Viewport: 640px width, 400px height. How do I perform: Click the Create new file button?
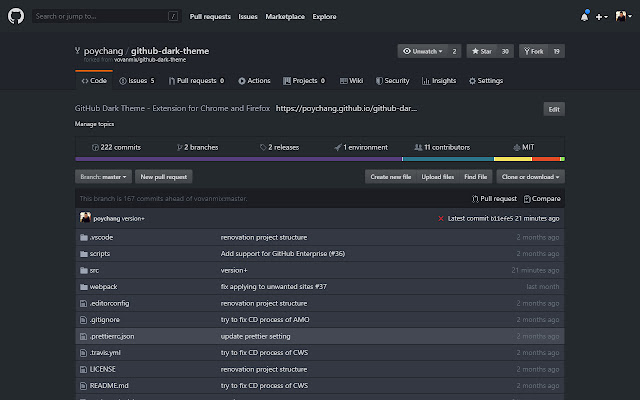[391, 177]
